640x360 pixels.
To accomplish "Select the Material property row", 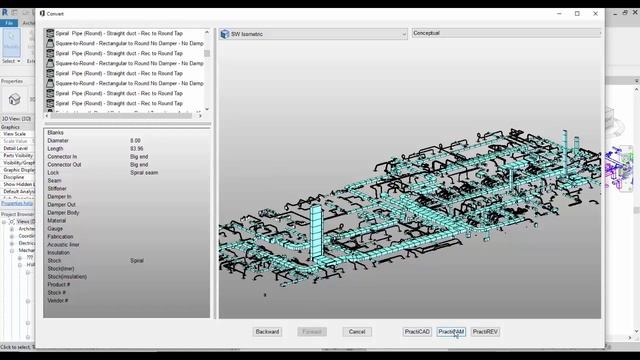I will (127, 221).
